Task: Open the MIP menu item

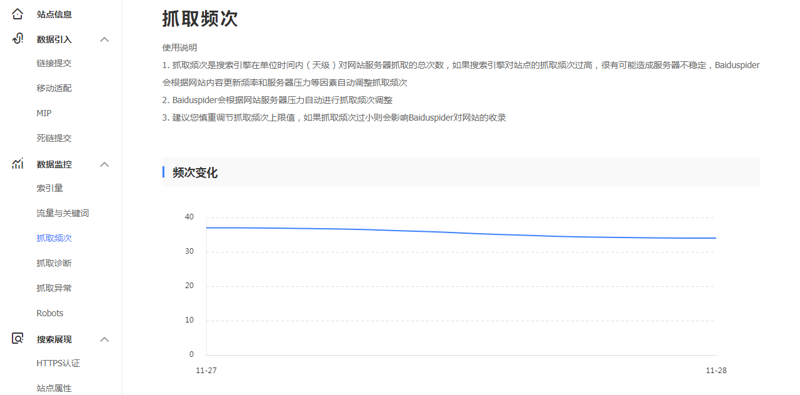Action: [44, 113]
